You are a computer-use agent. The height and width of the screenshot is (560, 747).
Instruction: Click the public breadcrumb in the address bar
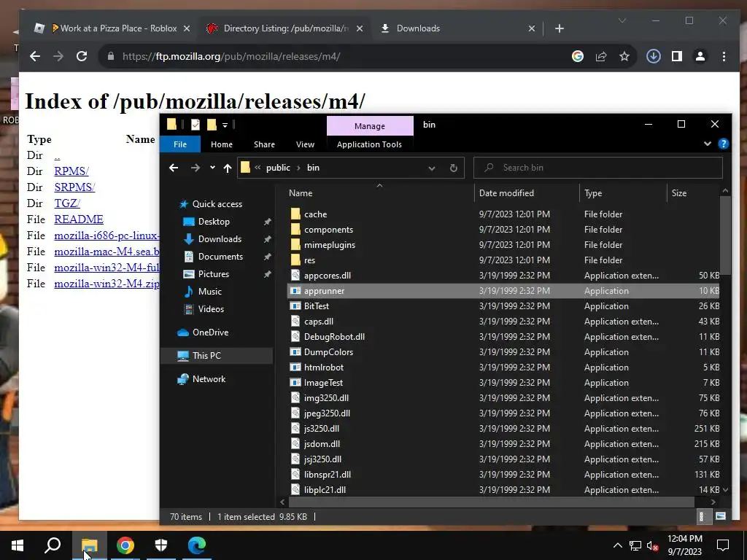click(278, 168)
